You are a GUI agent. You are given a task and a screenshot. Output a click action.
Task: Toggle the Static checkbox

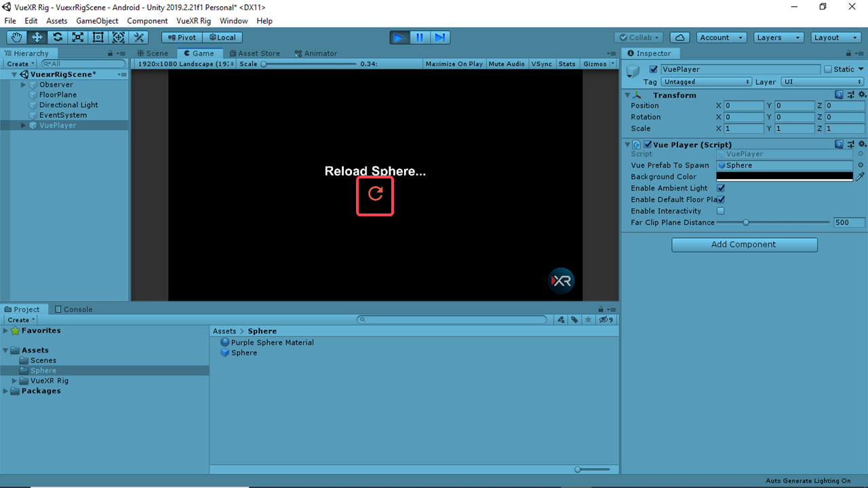pos(828,69)
